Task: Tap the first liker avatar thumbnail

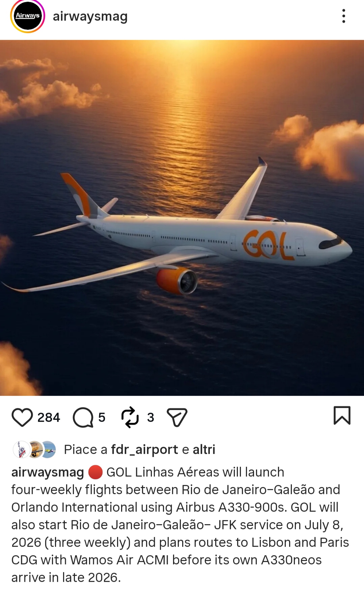Action: coord(21,449)
